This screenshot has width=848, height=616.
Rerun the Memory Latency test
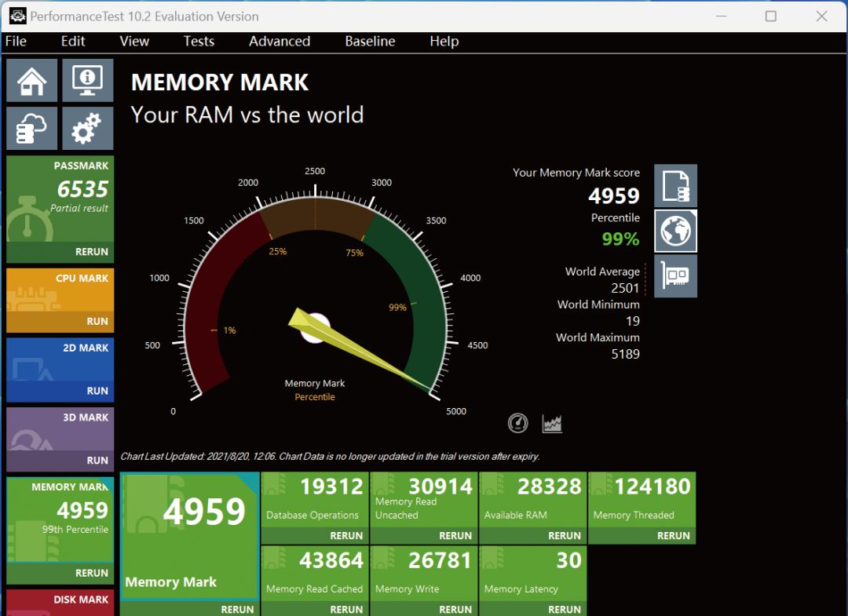532,609
